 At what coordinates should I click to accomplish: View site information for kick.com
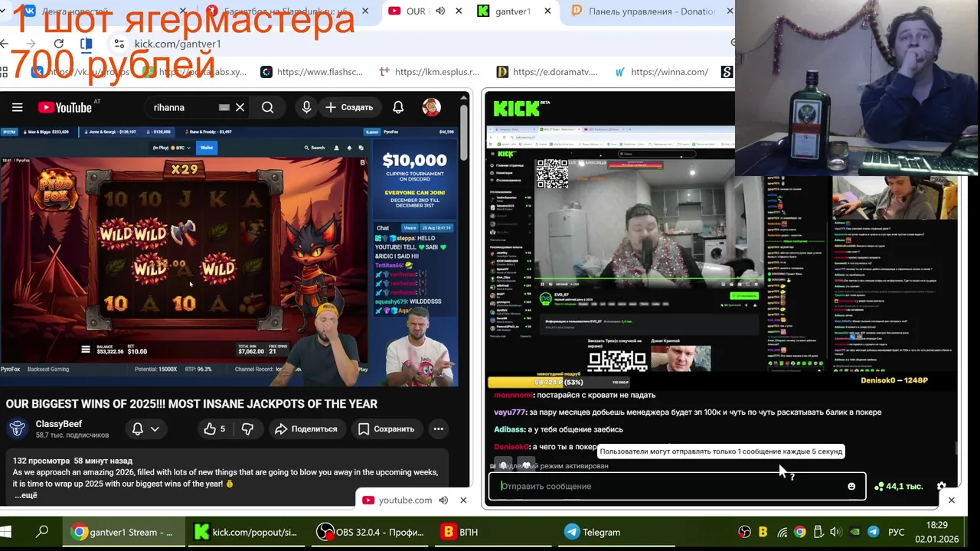click(118, 44)
